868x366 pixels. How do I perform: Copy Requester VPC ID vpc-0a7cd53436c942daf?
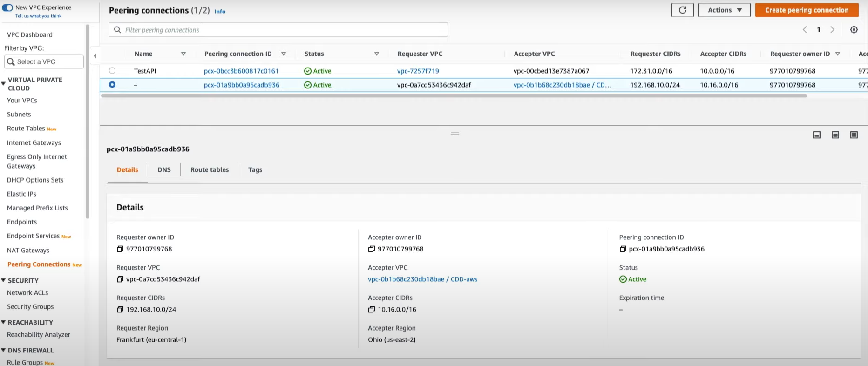click(120, 279)
